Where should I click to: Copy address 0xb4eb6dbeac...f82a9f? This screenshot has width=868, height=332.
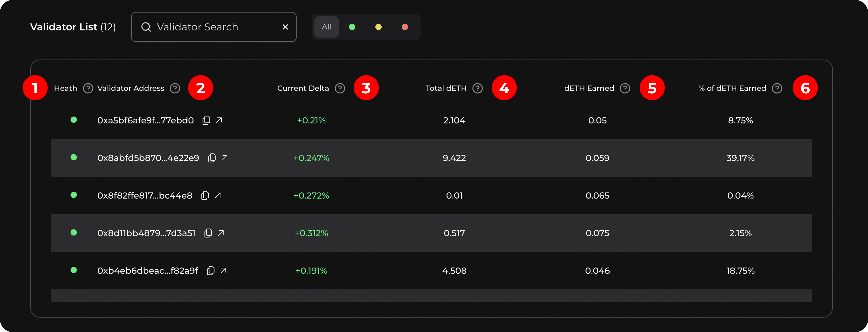pos(211,271)
